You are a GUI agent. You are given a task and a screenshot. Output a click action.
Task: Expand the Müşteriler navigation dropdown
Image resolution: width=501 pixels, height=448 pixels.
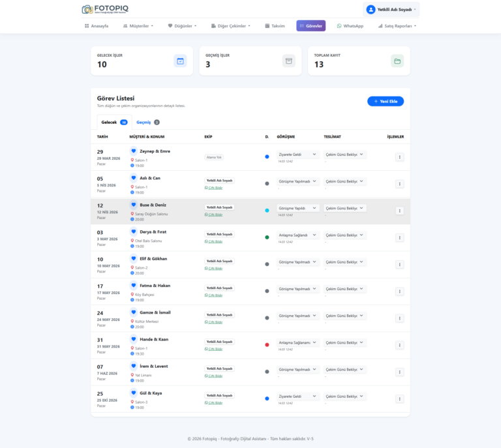point(138,26)
